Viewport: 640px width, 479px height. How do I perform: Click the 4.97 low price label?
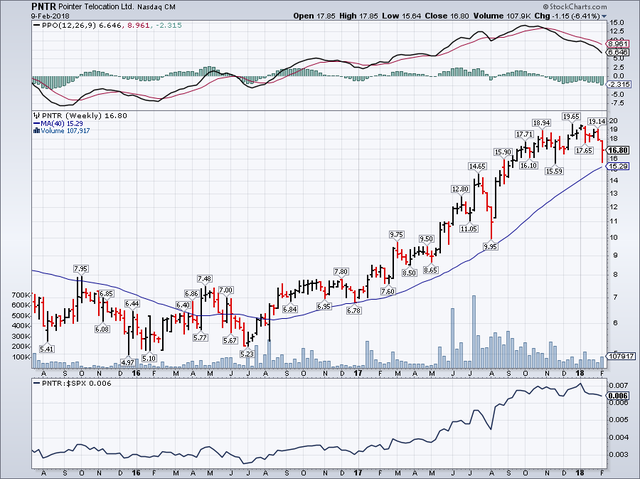tap(128, 362)
